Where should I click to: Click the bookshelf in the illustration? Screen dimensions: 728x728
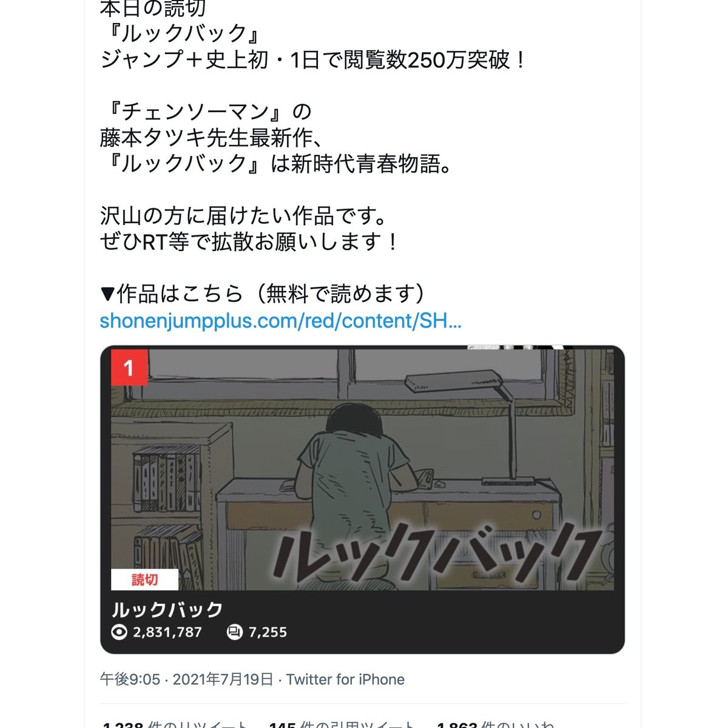click(169, 505)
